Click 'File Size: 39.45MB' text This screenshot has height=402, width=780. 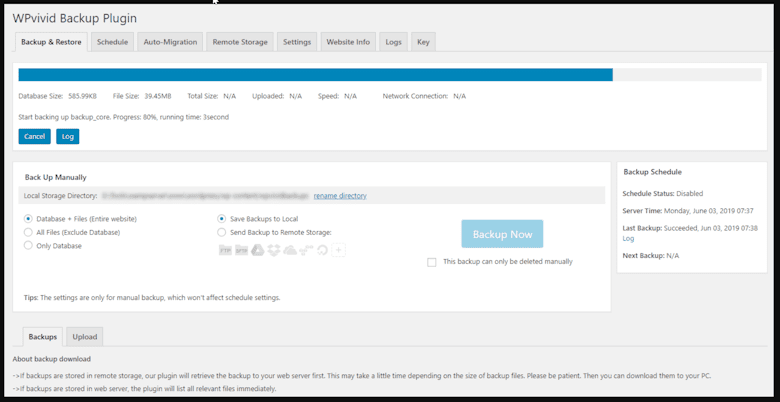point(142,96)
